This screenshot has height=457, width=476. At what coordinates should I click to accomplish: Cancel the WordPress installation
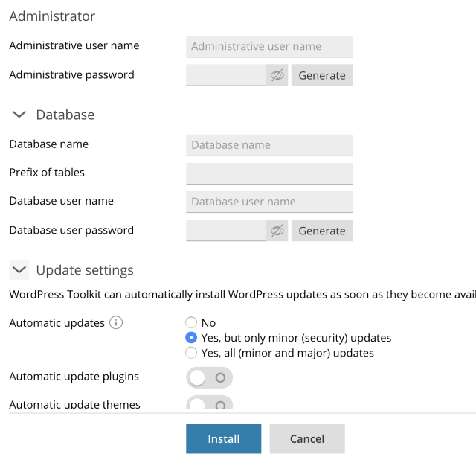point(307,439)
